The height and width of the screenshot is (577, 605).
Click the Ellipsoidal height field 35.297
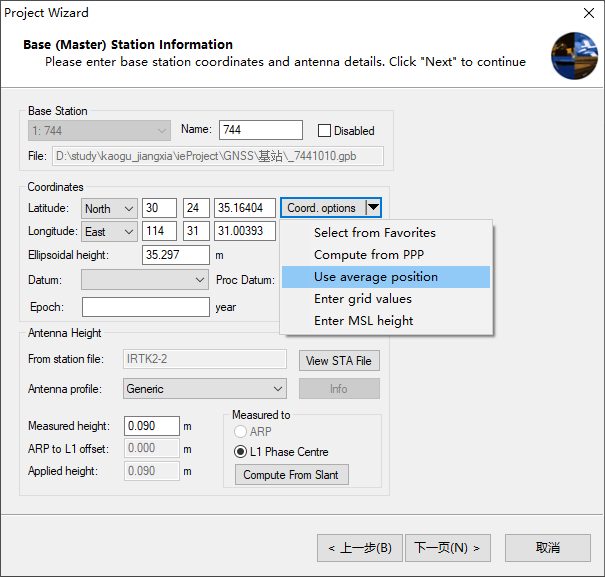coord(176,255)
